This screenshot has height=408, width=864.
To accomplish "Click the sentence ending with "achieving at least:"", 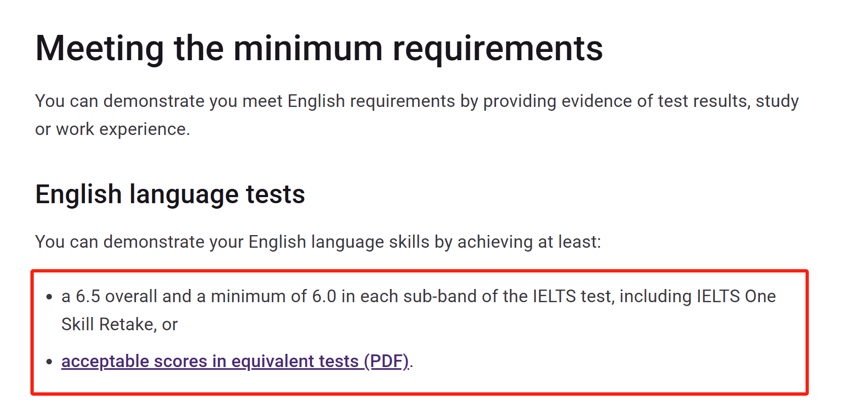I will [318, 241].
